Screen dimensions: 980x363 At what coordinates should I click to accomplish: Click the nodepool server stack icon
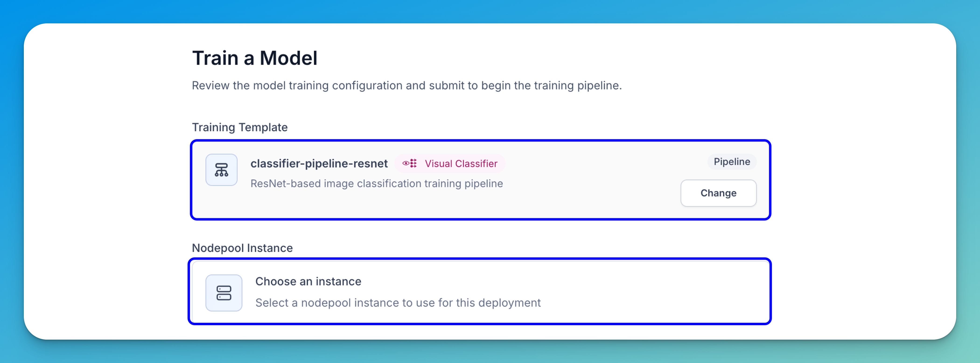(224, 293)
